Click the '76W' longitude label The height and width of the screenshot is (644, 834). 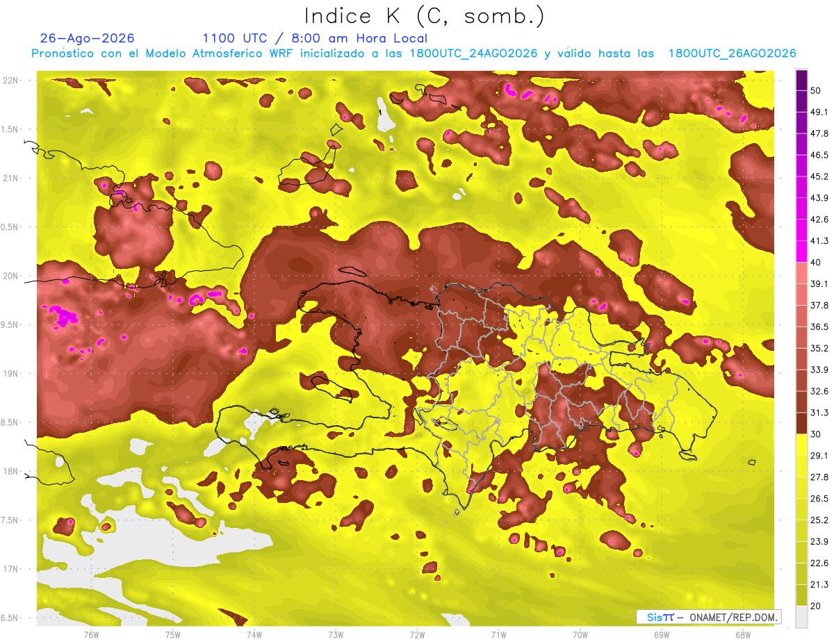91,635
